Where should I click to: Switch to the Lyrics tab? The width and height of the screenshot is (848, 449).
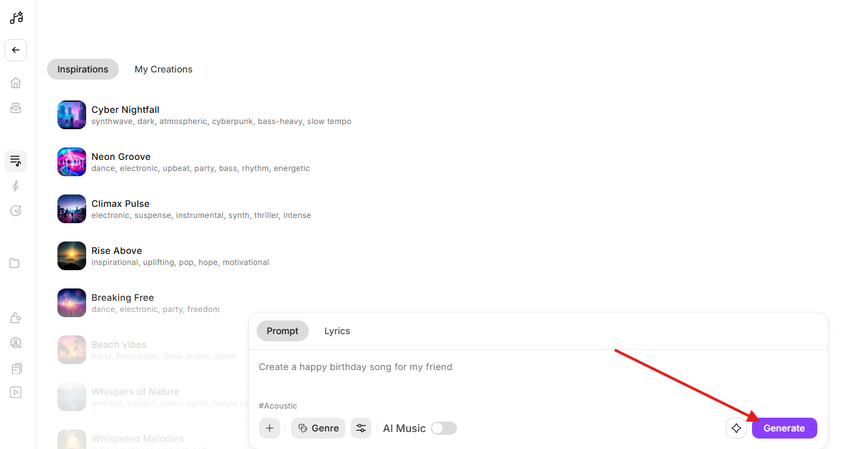(x=337, y=331)
